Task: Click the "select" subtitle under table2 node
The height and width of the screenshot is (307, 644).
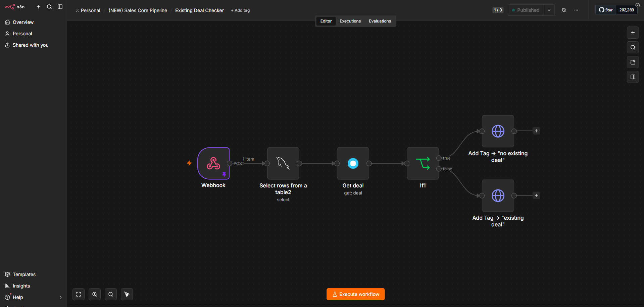Action: [283, 200]
